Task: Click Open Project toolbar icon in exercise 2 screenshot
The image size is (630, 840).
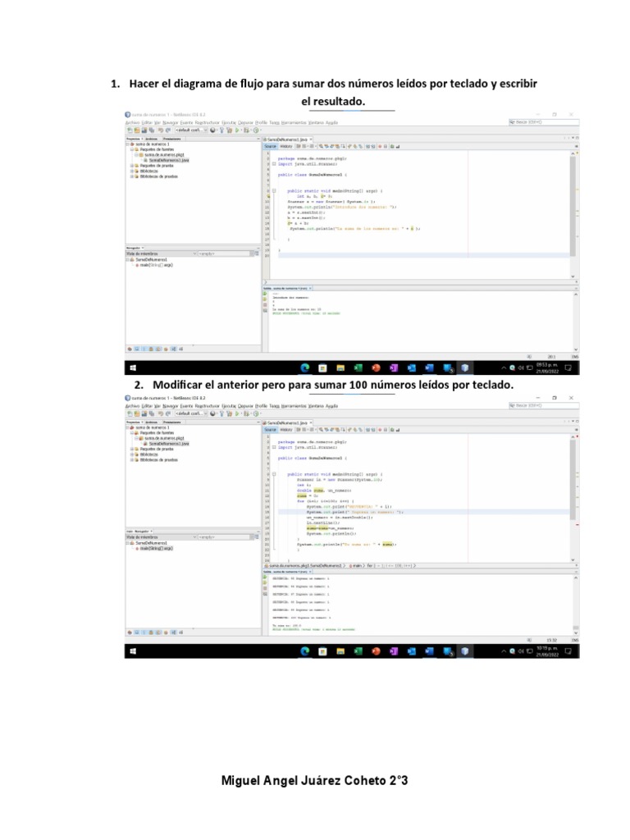Action: [144, 413]
